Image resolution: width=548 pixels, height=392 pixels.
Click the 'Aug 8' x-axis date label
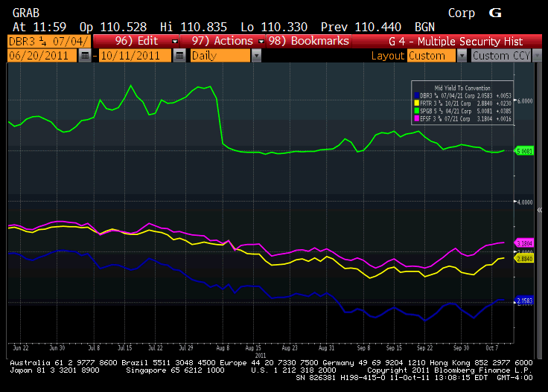tap(223, 347)
